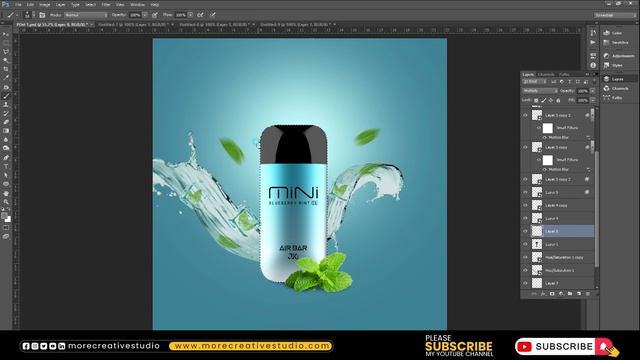Click the create new layer icon
The width and height of the screenshot is (640, 360).
pos(579,293)
